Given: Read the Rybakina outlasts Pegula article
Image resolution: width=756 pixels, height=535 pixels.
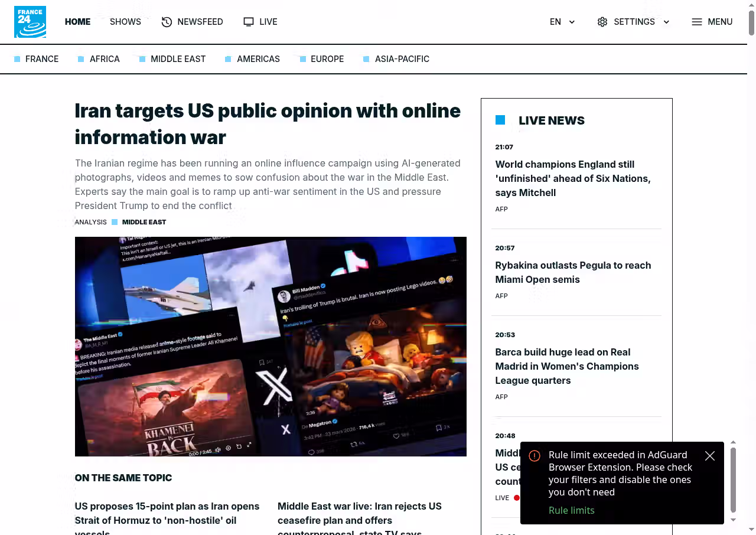Looking at the screenshot, I should coord(573,272).
